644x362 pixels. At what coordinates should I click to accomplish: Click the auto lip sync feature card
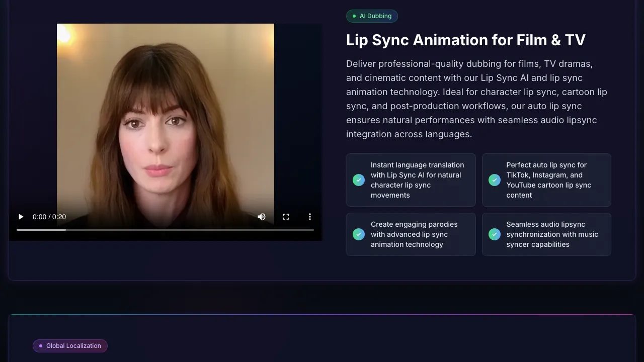click(x=546, y=179)
